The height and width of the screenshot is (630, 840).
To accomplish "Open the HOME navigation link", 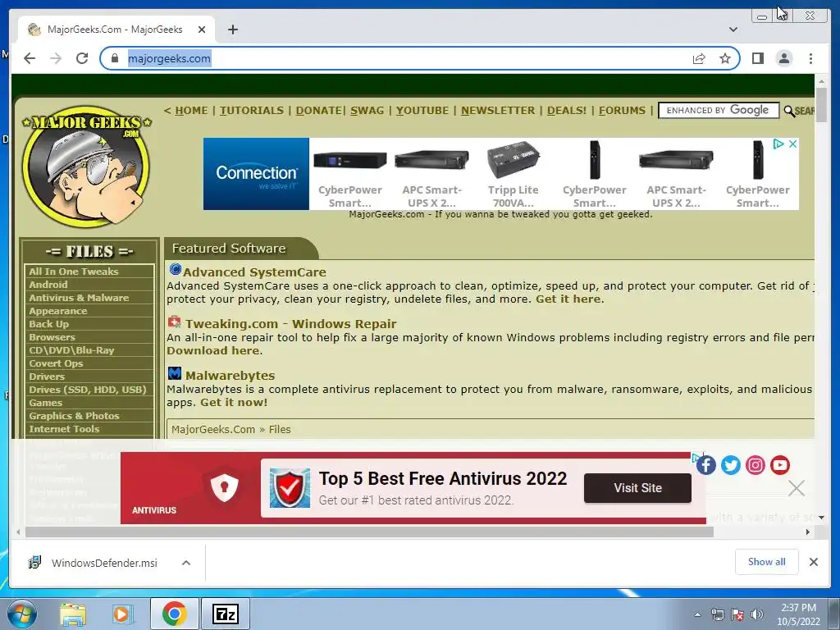I will [x=191, y=111].
